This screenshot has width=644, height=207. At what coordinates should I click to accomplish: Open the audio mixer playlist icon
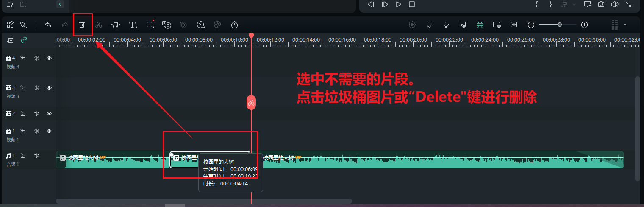463,25
